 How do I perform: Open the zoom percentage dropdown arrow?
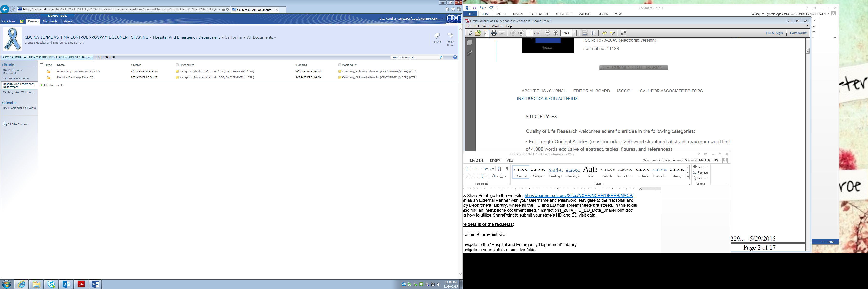(x=574, y=33)
